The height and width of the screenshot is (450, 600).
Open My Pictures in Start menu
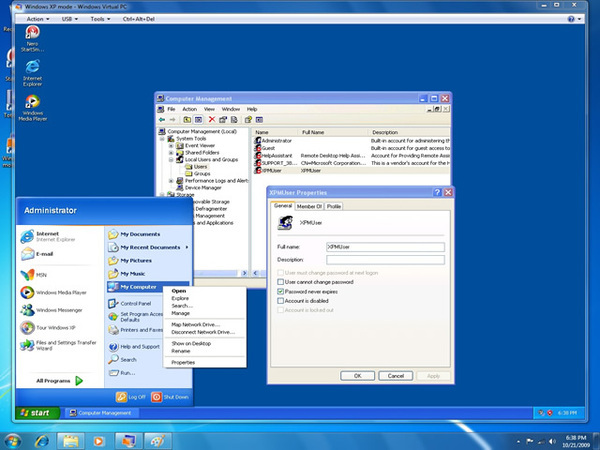click(130, 261)
